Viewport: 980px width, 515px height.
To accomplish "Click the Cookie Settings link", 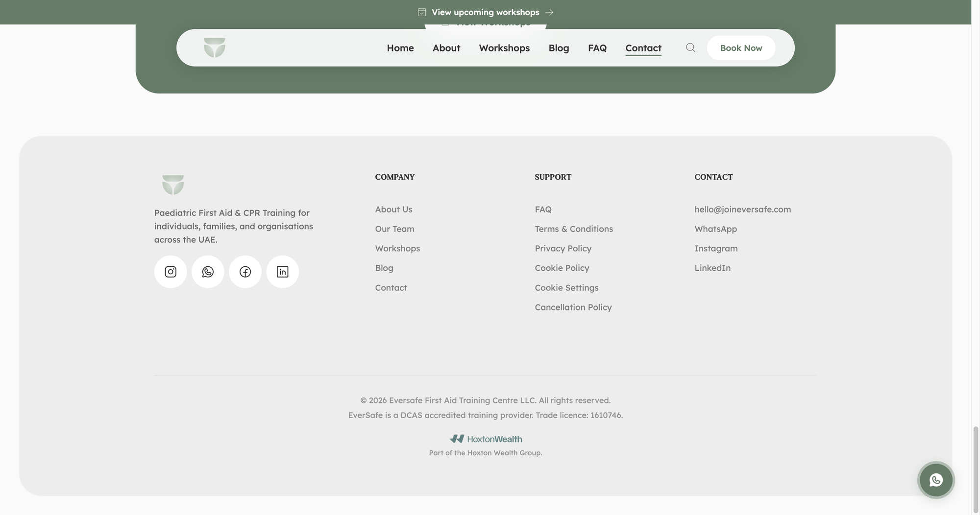I will click(566, 288).
